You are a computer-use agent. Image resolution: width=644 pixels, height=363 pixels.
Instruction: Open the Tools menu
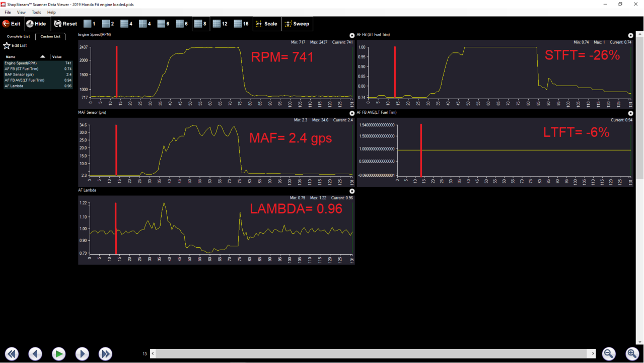pyautogui.click(x=36, y=12)
